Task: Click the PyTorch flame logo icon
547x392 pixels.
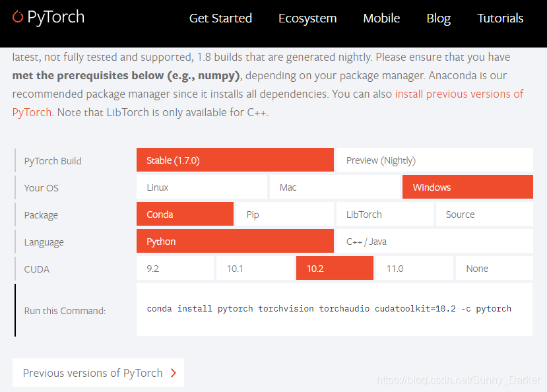Action: [x=18, y=17]
